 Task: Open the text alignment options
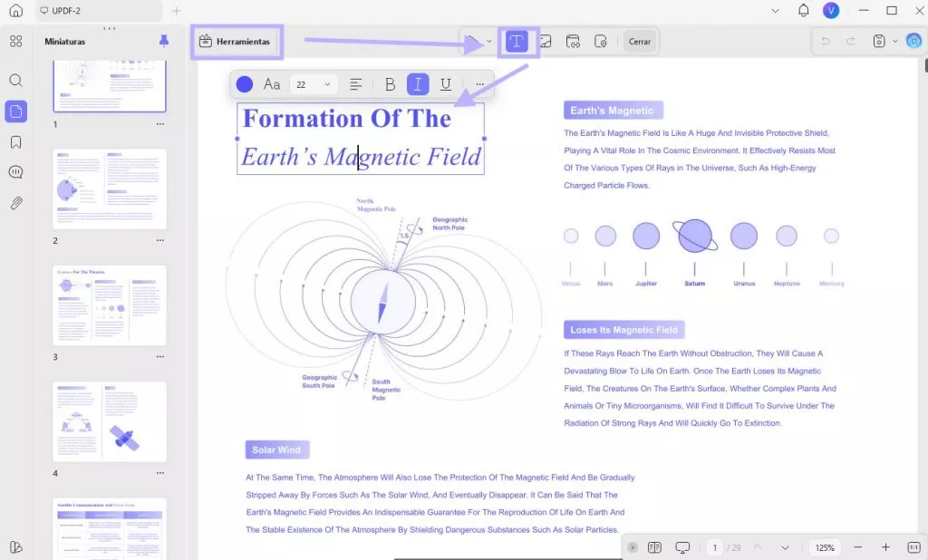pos(355,84)
